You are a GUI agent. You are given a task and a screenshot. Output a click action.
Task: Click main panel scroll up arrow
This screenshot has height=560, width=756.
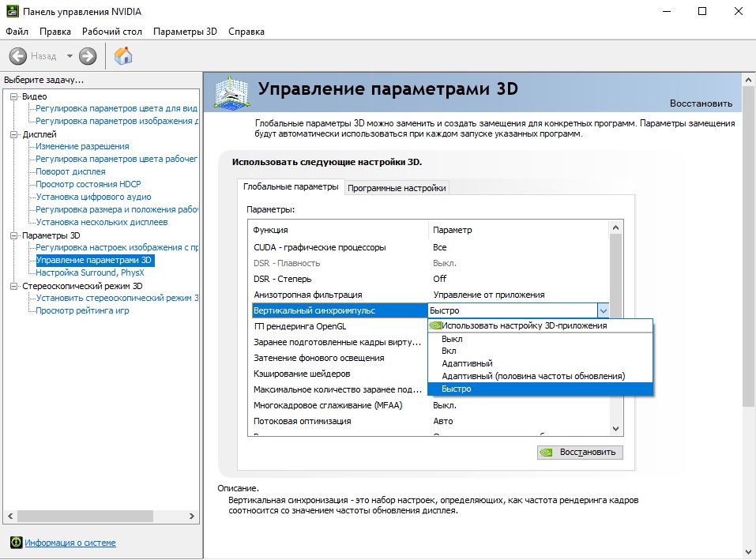pos(748,80)
